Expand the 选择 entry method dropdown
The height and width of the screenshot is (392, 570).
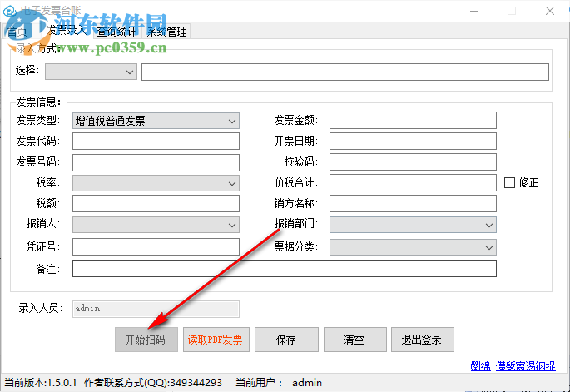pyautogui.click(x=91, y=72)
